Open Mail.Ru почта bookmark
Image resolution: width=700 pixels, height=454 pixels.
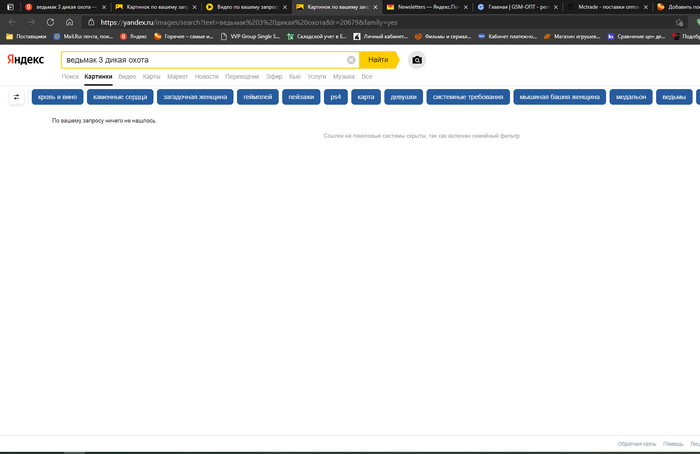click(x=83, y=37)
